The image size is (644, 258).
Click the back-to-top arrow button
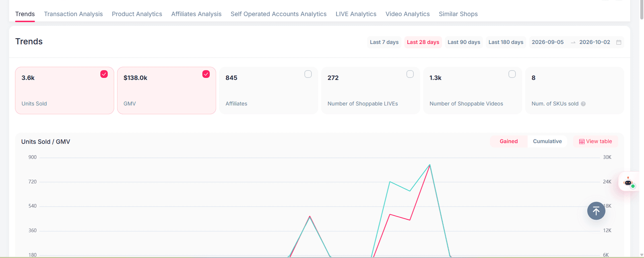596,211
